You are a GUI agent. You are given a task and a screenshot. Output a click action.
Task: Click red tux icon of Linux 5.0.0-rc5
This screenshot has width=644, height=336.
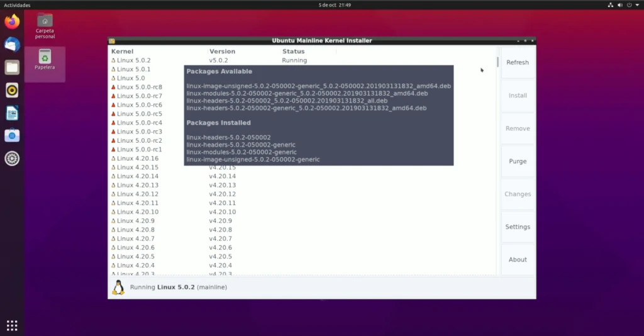pos(113,114)
